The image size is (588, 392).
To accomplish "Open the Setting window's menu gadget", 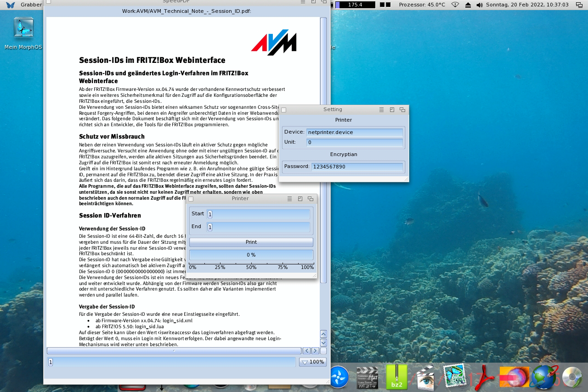I will pyautogui.click(x=381, y=110).
